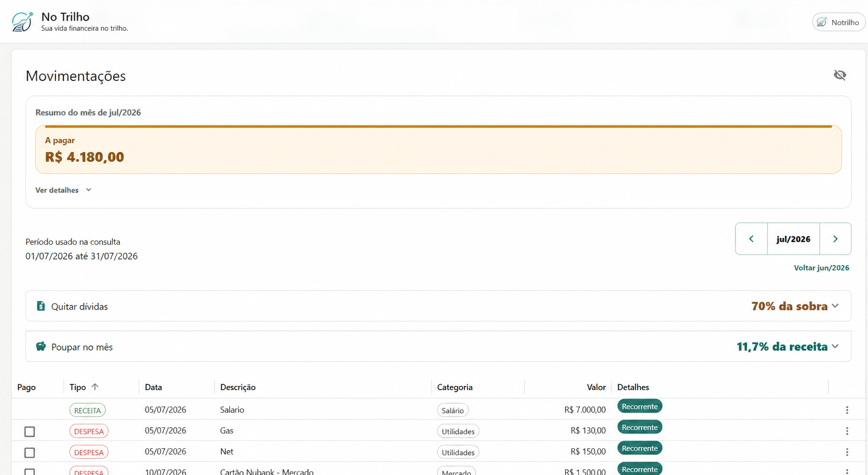Click the Utilidades category tag on Gas
Screen dimensions: 868x475
tap(458, 431)
